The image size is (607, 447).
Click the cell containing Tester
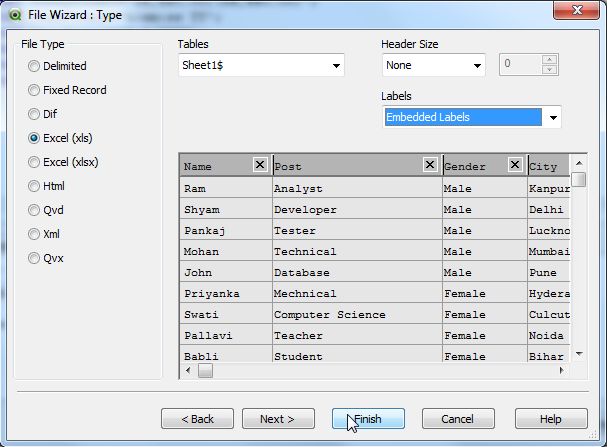(x=358, y=230)
